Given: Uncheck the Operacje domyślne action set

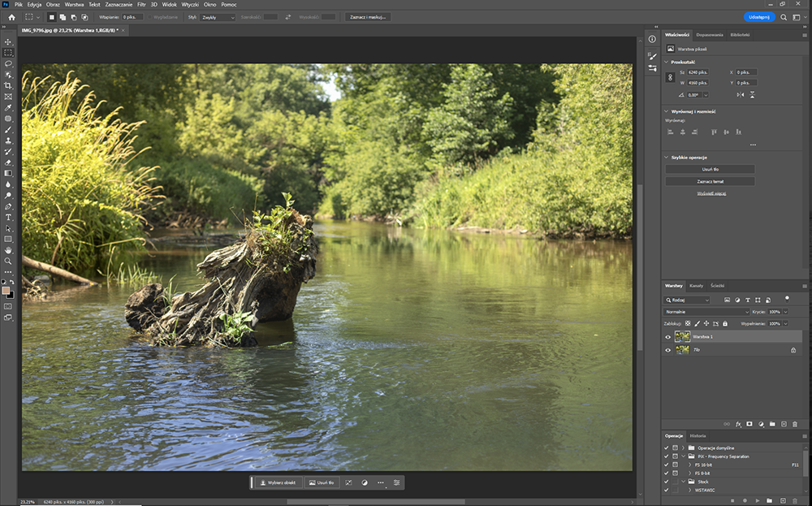Looking at the screenshot, I should [667, 448].
